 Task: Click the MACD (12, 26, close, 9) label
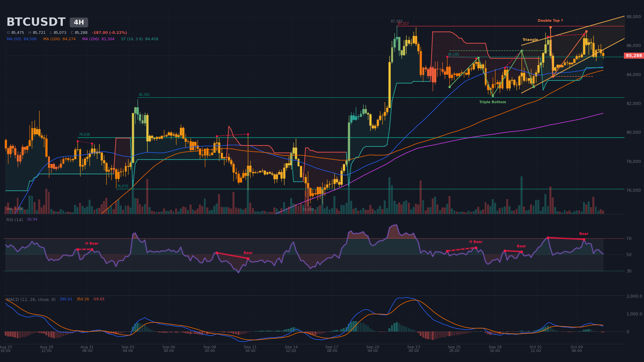(x=31, y=299)
